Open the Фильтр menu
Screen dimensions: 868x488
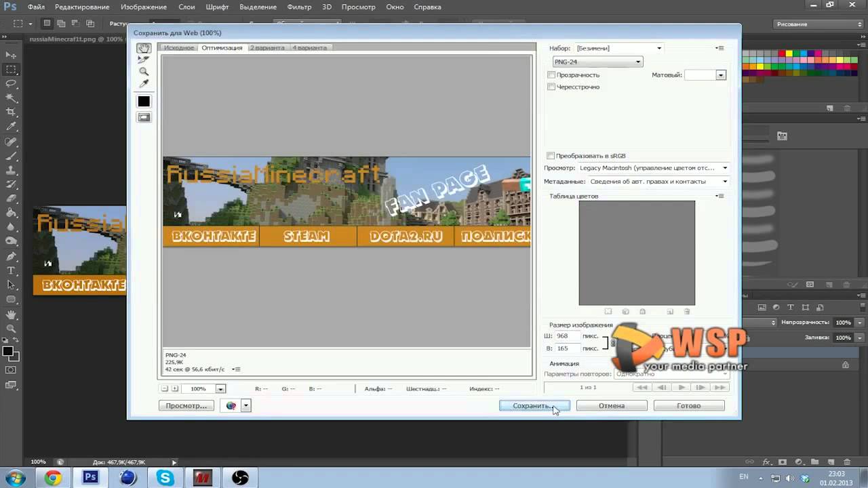pyautogui.click(x=299, y=7)
